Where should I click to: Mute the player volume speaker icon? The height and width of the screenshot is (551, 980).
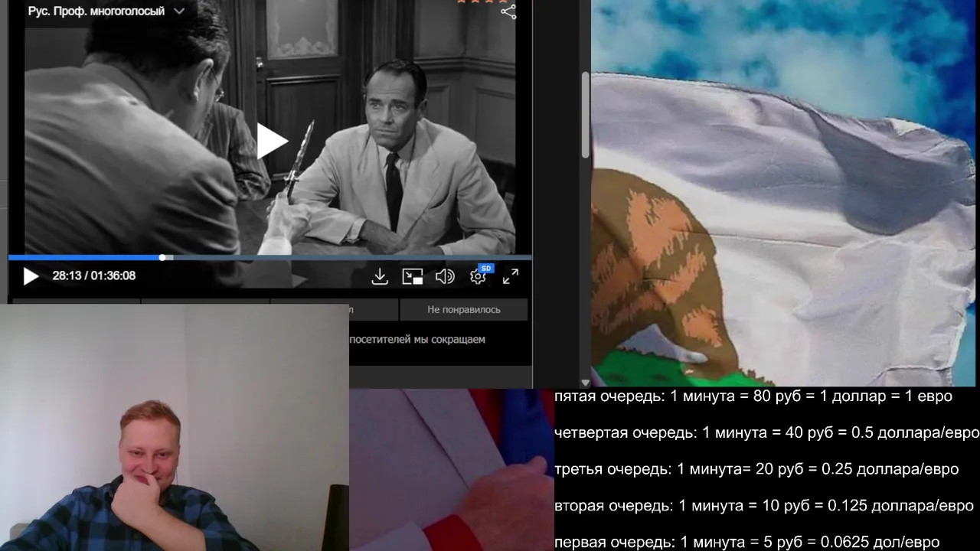[x=445, y=276]
